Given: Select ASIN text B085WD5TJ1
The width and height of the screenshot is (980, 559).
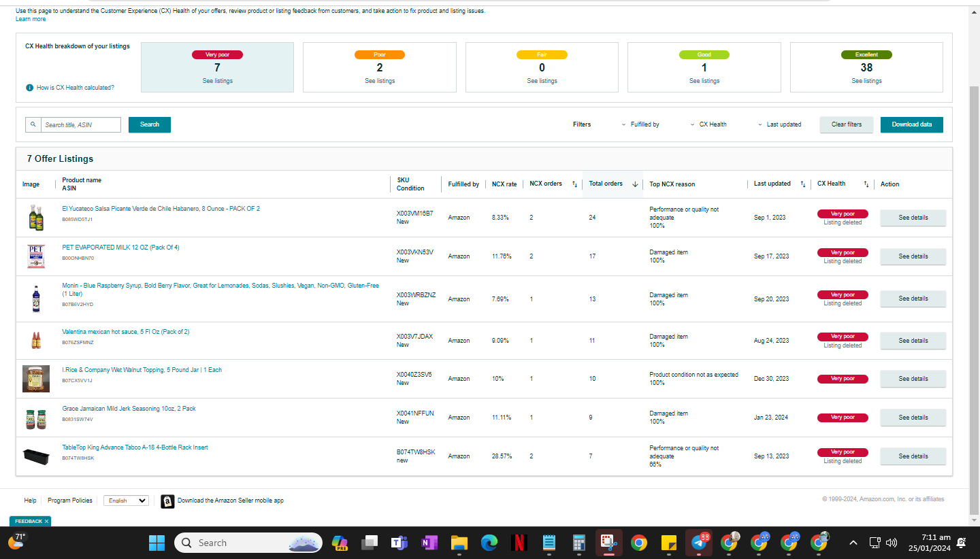Looking at the screenshot, I should pos(77,220).
